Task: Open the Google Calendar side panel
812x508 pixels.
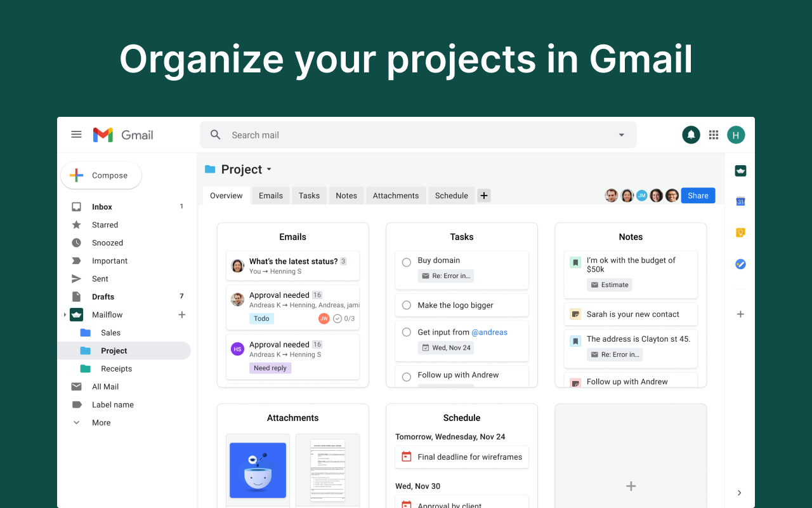Action: tap(740, 201)
